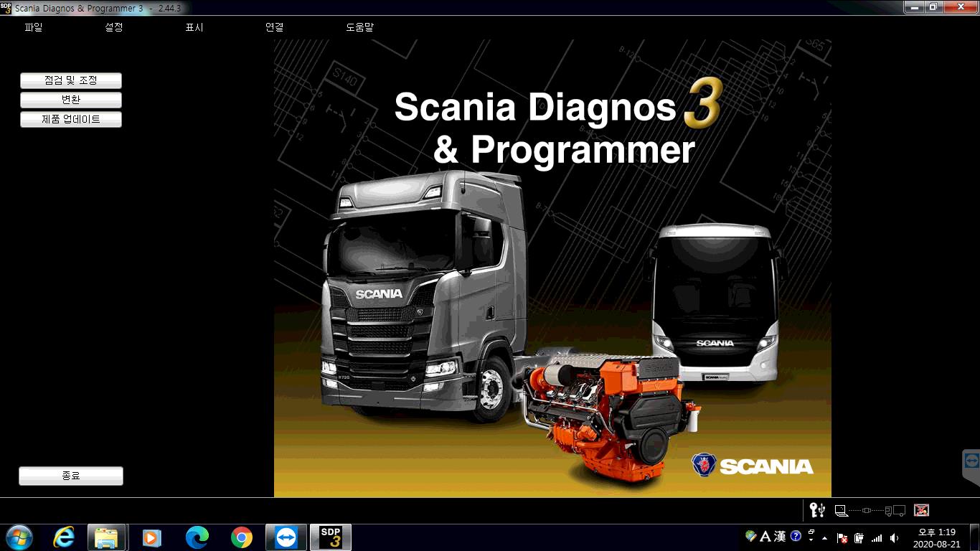Toggle the A input mode indicator
This screenshot has width=980, height=551.
point(765,537)
